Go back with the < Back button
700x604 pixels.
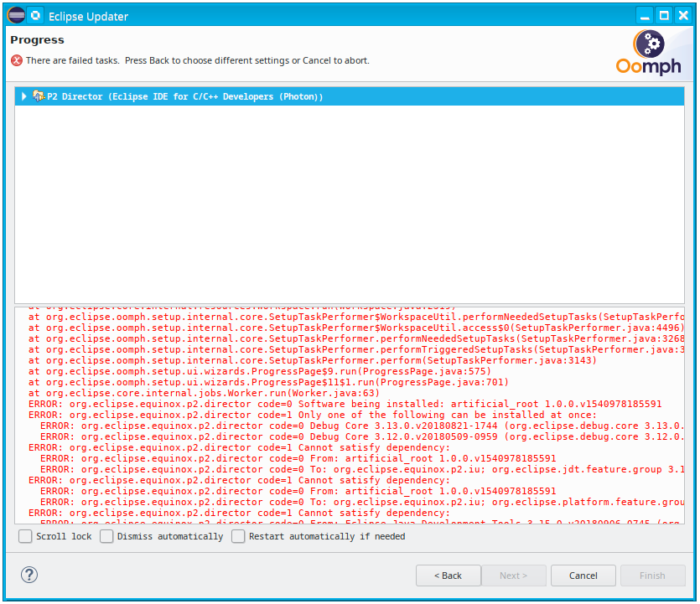(449, 576)
